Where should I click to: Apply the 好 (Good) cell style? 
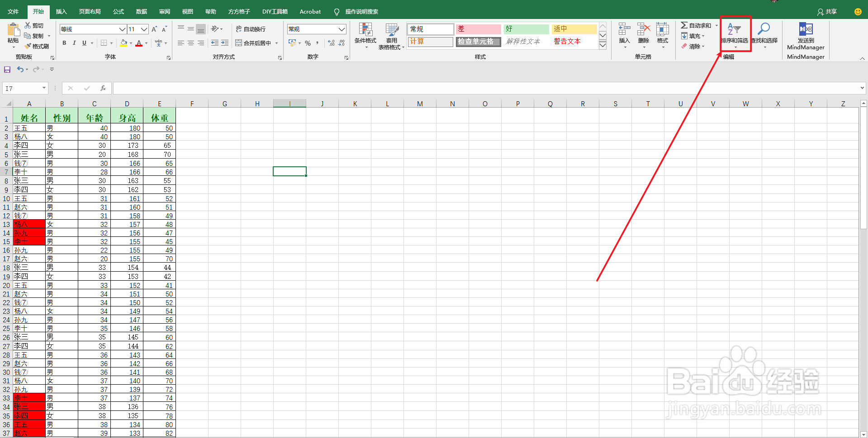pyautogui.click(x=526, y=29)
